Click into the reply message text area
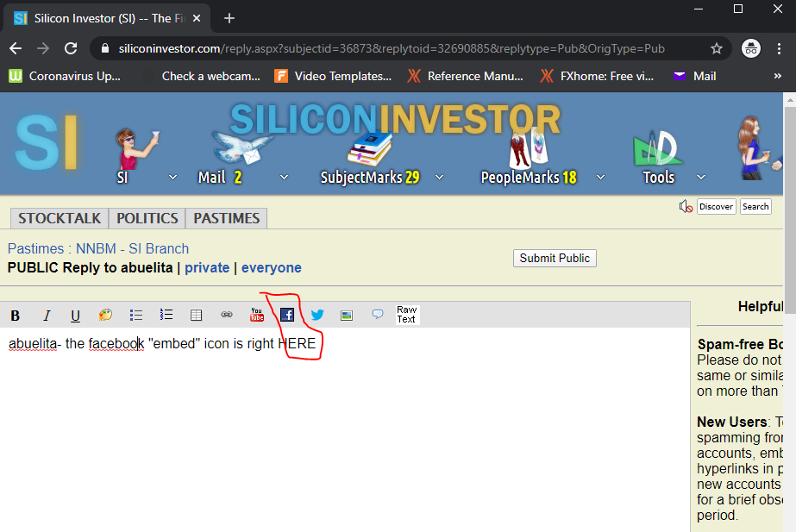 point(345,431)
